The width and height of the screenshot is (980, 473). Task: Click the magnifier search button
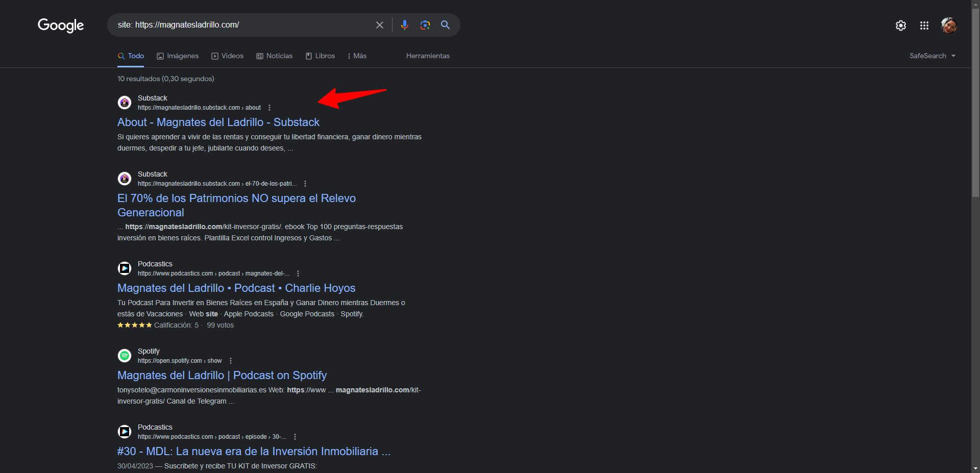tap(445, 25)
